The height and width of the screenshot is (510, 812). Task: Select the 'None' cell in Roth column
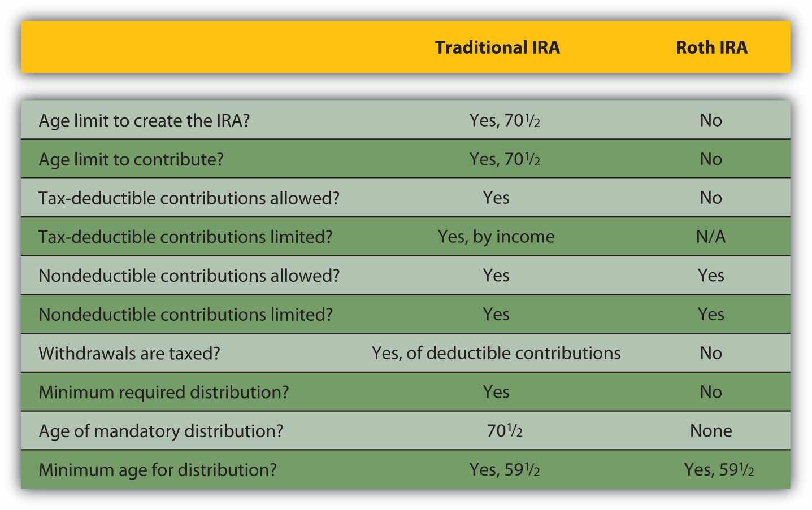pos(711,431)
